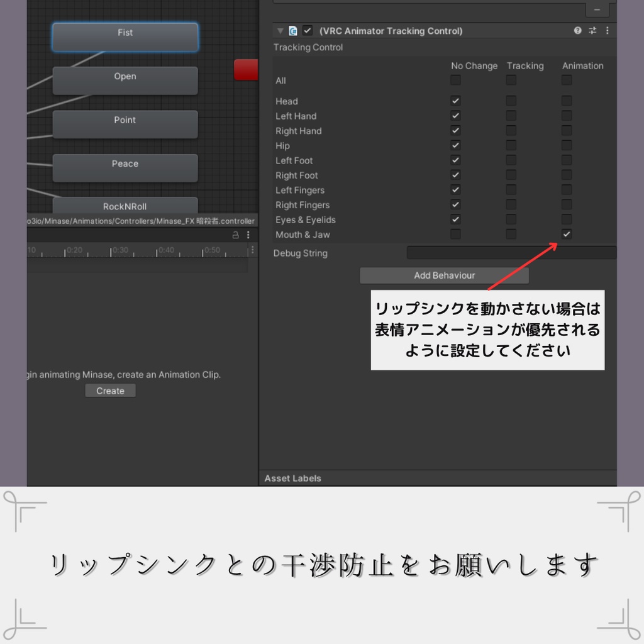This screenshot has height=644, width=644.
Task: Click the script icon beside VRC Animator Tracking Control
Action: click(293, 31)
